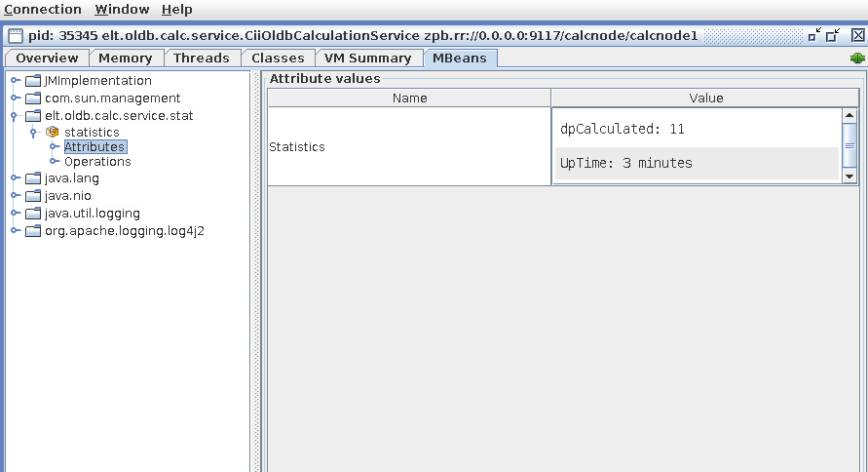Click the internal frame iconify button
This screenshot has height=472, width=868.
click(814, 35)
